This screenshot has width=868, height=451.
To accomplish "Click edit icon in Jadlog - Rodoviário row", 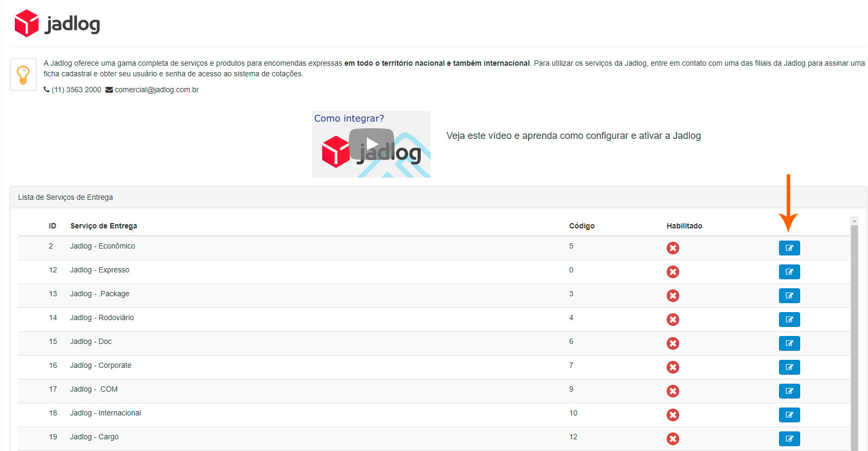I will pos(789,320).
